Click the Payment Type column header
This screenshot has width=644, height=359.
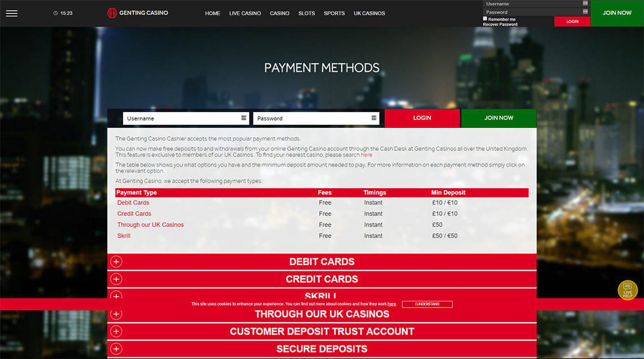(136, 192)
